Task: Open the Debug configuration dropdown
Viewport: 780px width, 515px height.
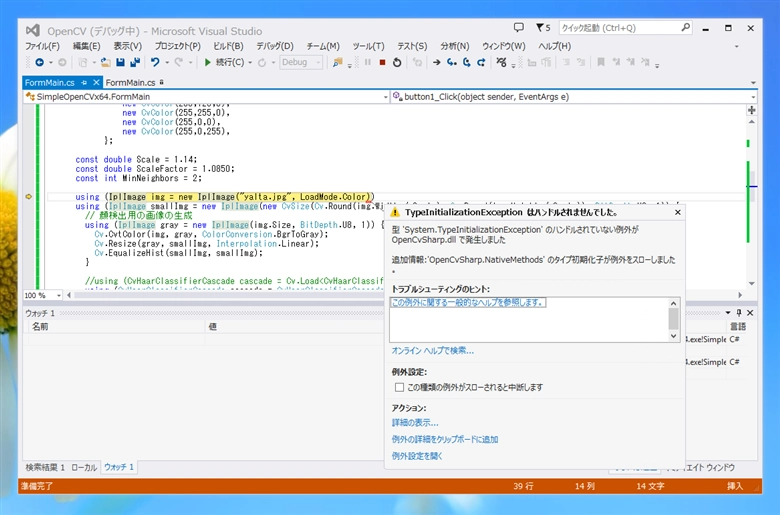Action: 301,62
